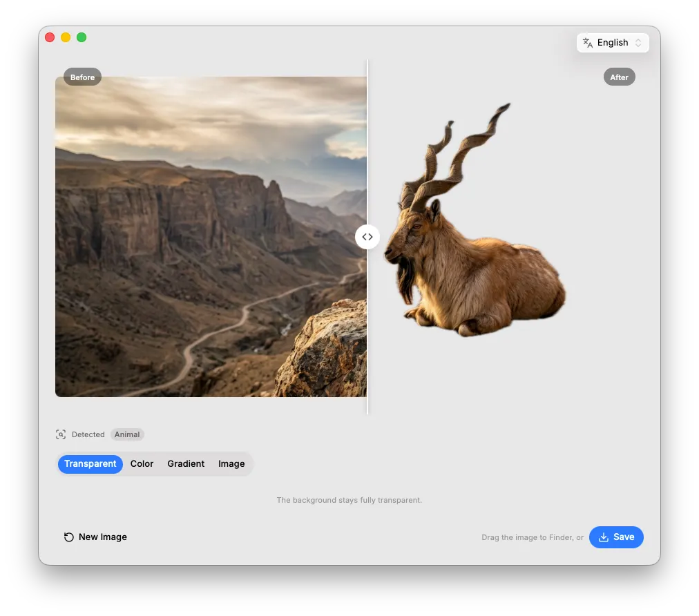Close the window with the red button
The image size is (699, 616).
50,37
